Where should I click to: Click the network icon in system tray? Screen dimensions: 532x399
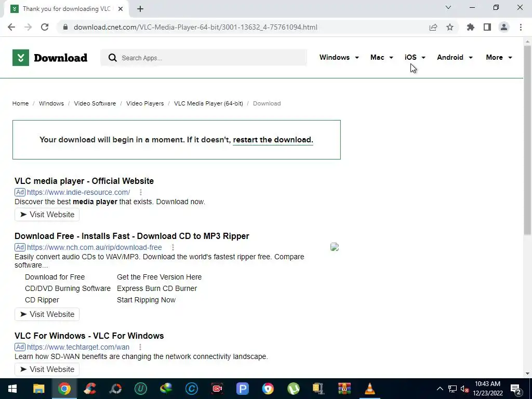pos(453,389)
